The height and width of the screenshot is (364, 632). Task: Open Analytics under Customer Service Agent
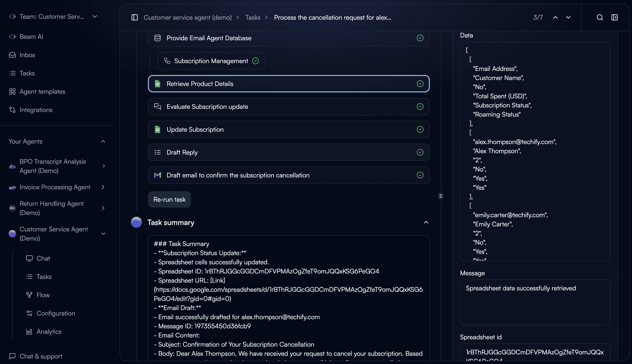(x=49, y=332)
